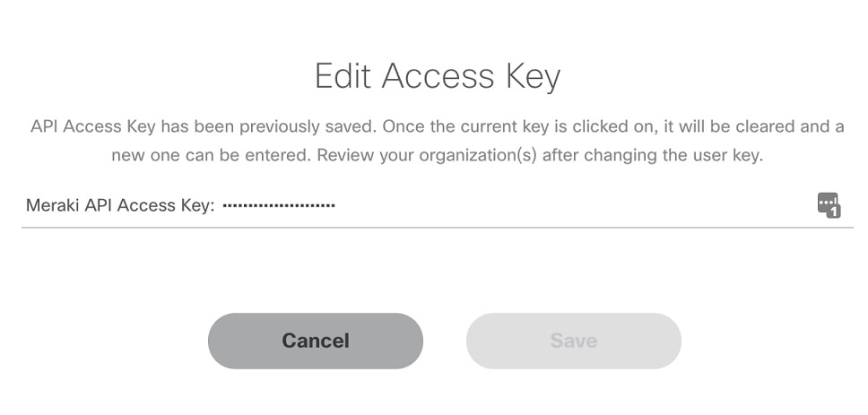Image resolution: width=868 pixels, height=415 pixels.
Task: Click the disabled Save button
Action: click(574, 341)
